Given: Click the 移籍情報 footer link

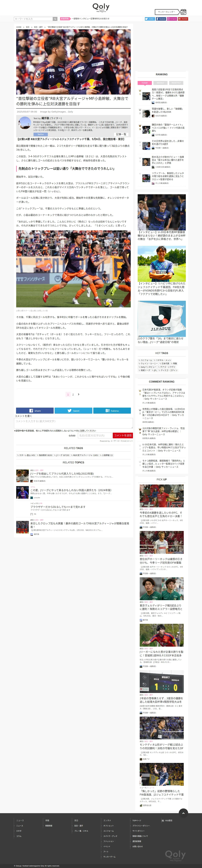Looking at the screenshot, I should pos(49,826).
